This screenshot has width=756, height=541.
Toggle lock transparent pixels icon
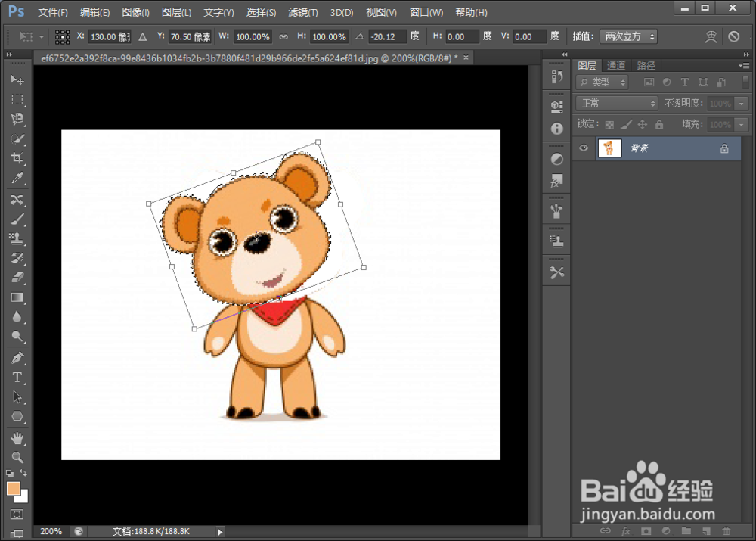(609, 125)
